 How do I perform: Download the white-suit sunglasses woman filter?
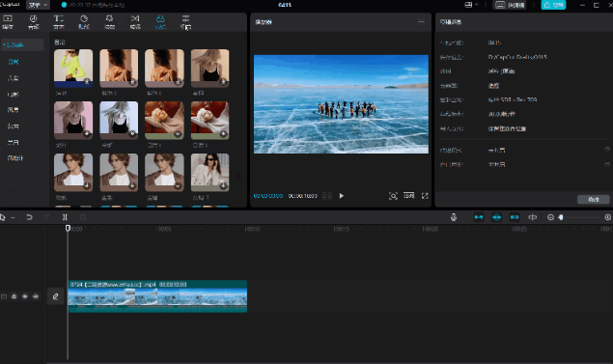point(223,185)
